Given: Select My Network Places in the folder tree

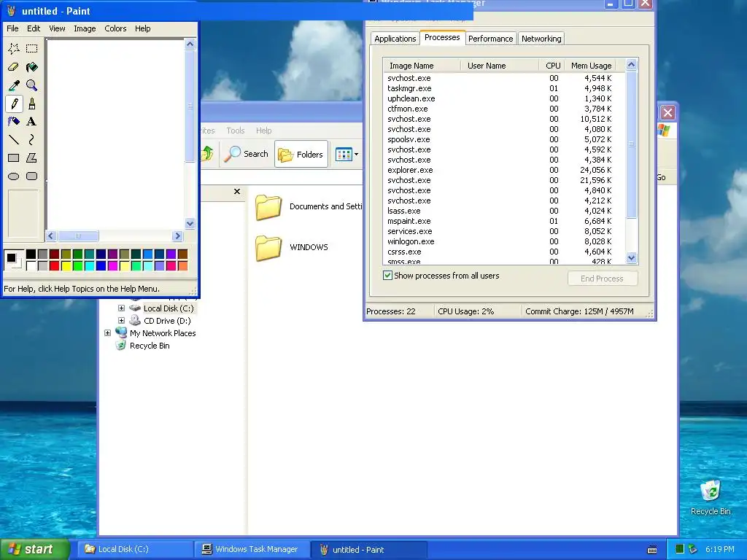Looking at the screenshot, I should click(x=163, y=333).
